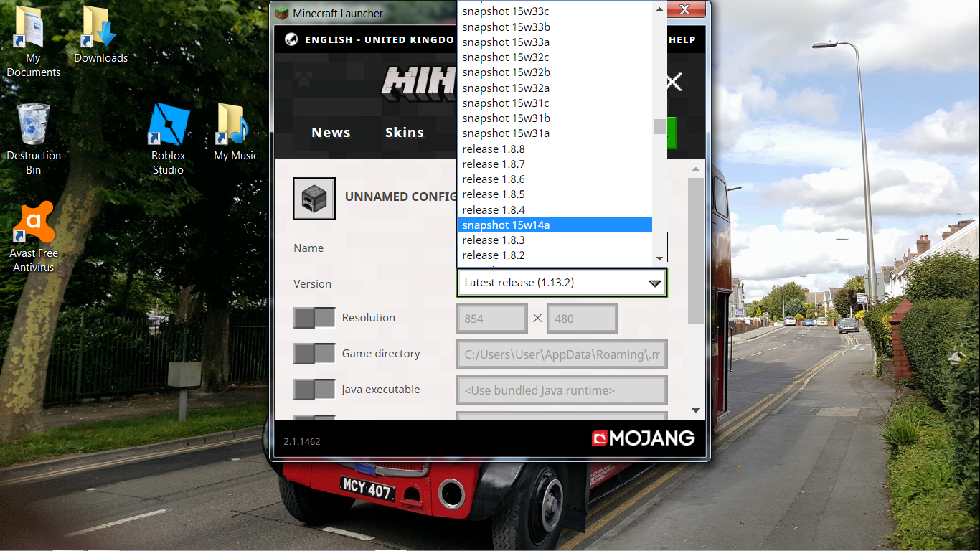
Task: Pick release 1.8.2 from the dropdown
Action: 555,255
